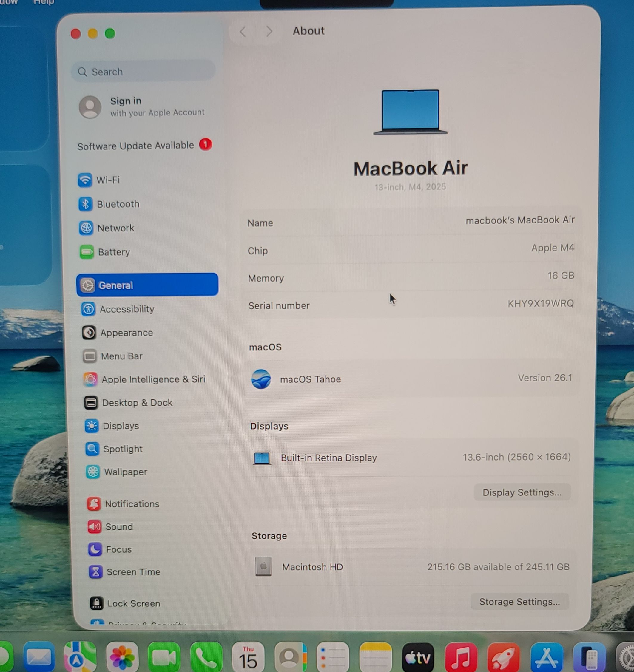This screenshot has width=634, height=672.
Task: Open the Help menu in menu bar
Action: point(43,3)
